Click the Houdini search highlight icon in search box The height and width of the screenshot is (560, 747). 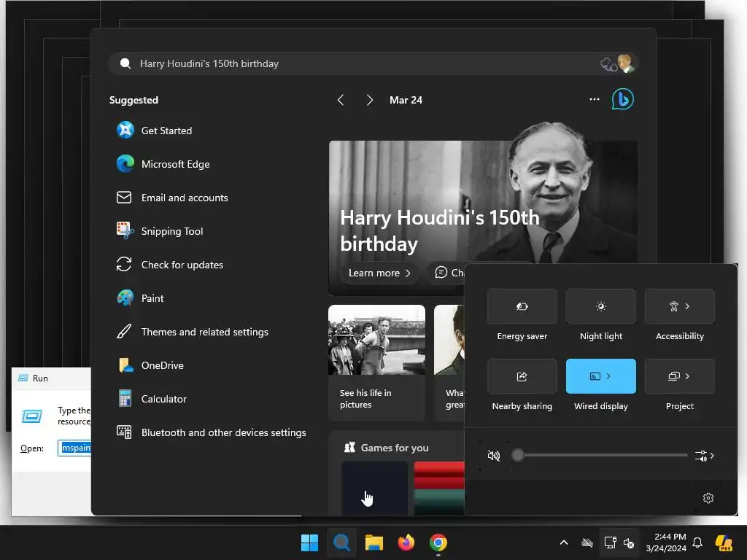point(619,63)
